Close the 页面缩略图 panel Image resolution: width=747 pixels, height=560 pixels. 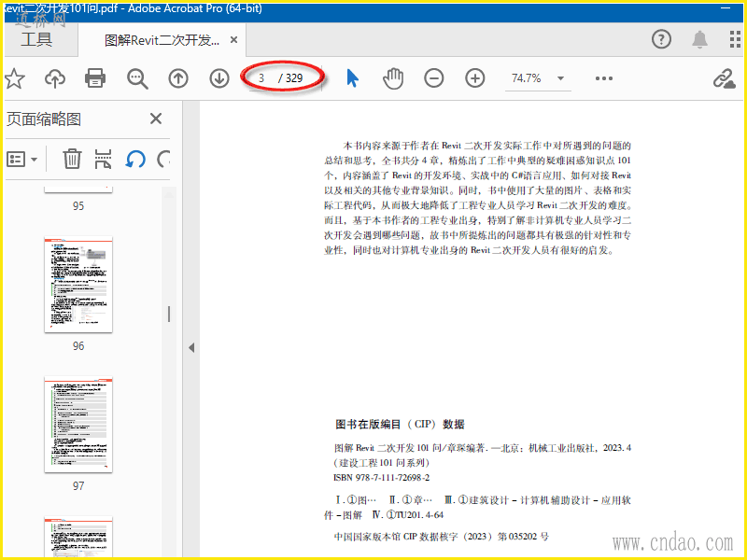(x=156, y=119)
